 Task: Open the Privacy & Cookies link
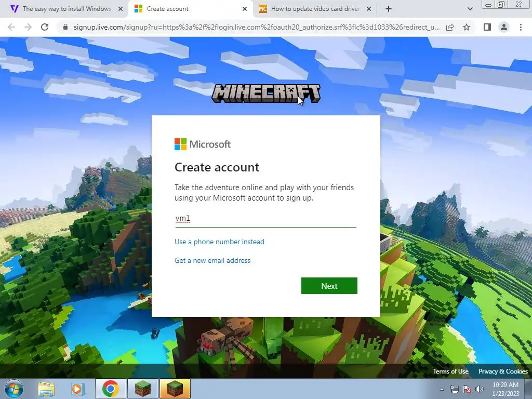tap(503, 371)
